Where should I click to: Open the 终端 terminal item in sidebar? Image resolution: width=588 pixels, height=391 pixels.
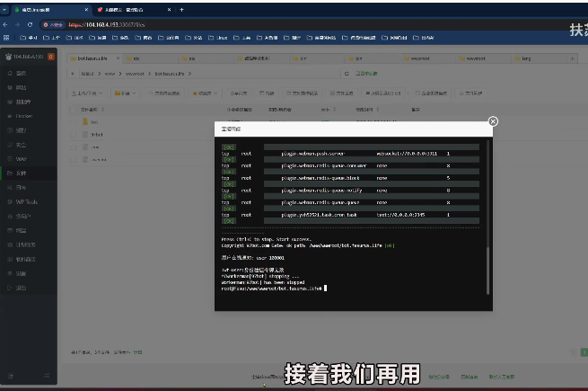21,231
